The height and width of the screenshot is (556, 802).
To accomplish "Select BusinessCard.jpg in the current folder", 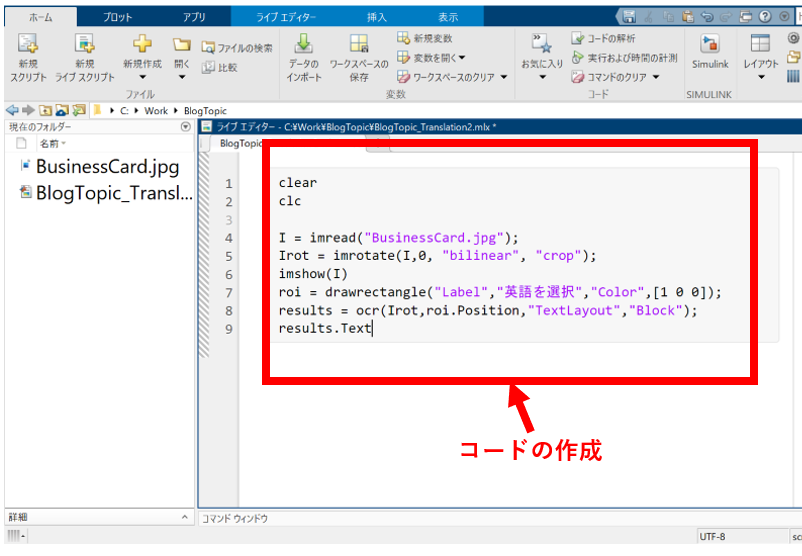I will click(107, 166).
